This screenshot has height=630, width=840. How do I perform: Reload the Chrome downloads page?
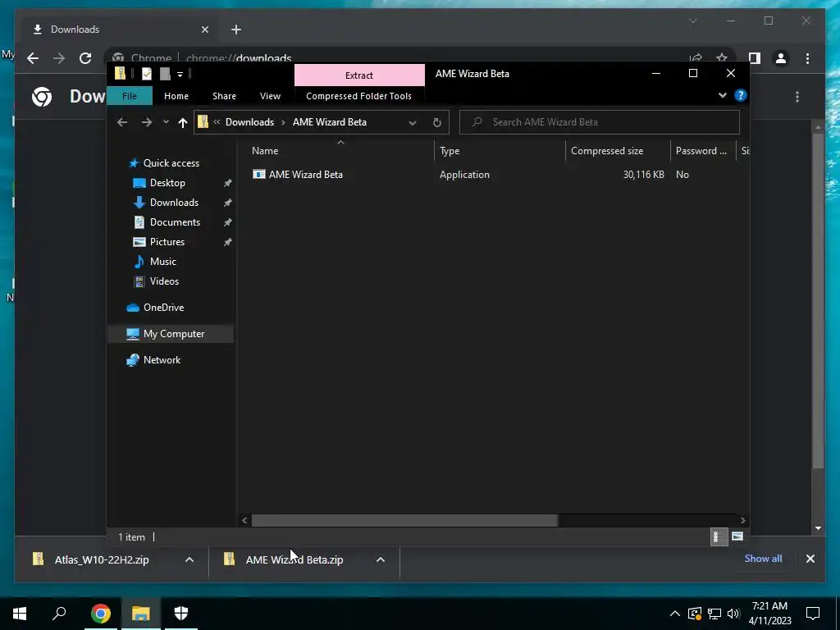pyautogui.click(x=85, y=58)
